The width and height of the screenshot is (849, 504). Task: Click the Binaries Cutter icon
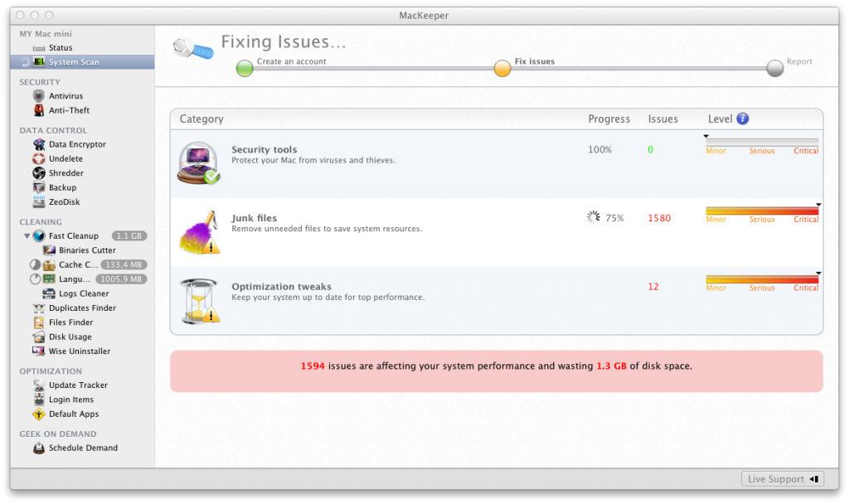(49, 250)
